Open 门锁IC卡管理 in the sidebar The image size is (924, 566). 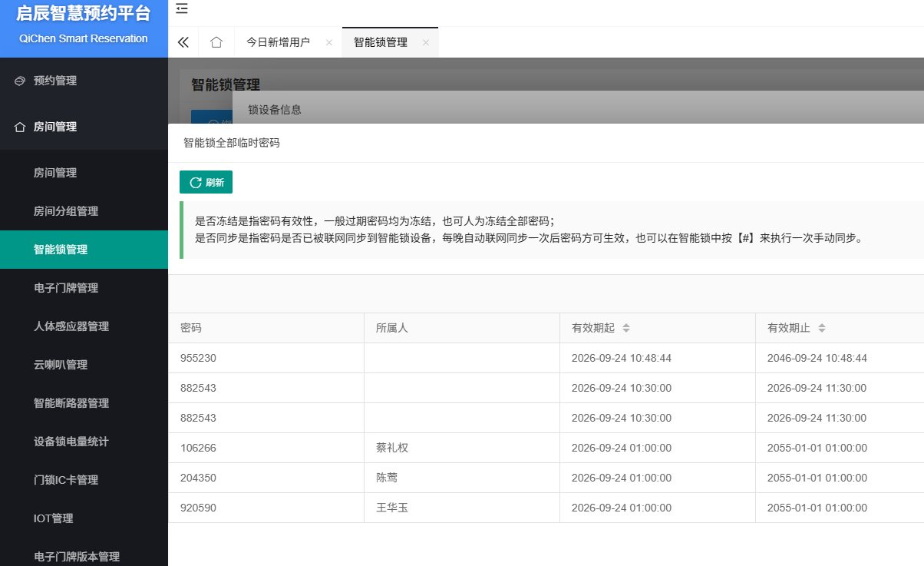coord(84,480)
